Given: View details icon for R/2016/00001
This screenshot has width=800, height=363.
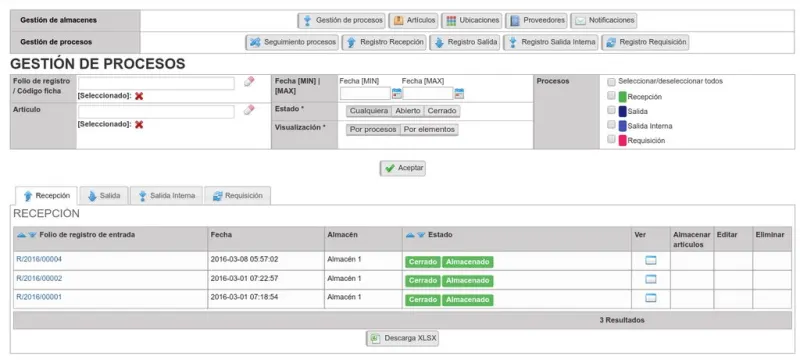Looking at the screenshot, I should click(651, 298).
